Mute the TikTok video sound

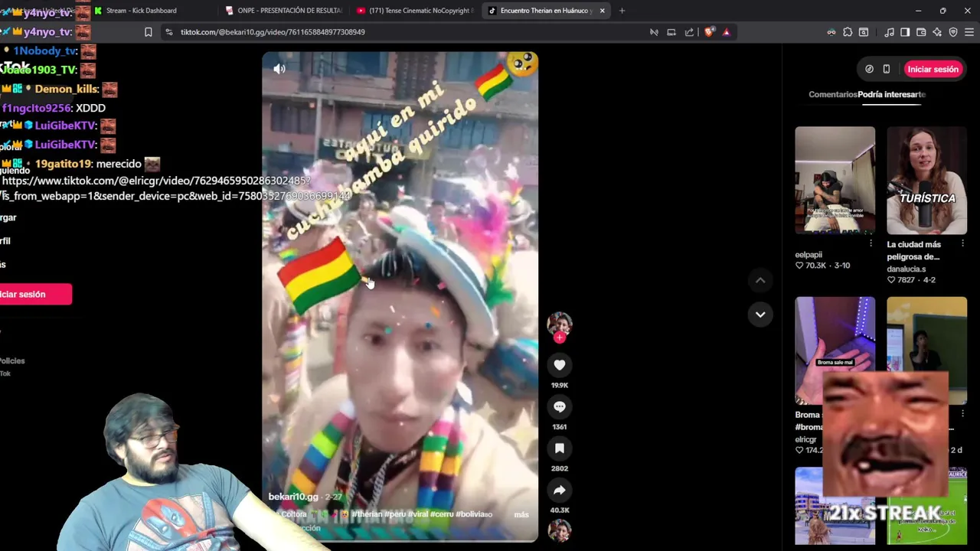click(279, 69)
